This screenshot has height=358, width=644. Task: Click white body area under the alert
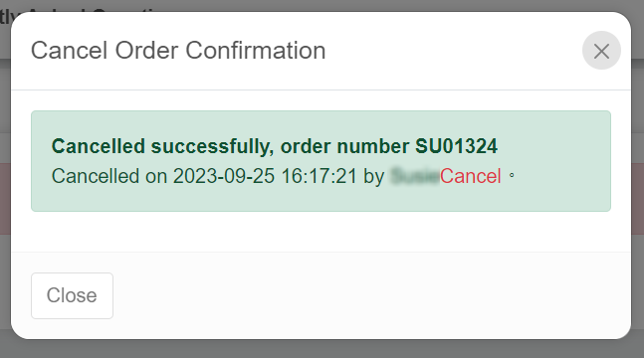[321, 232]
